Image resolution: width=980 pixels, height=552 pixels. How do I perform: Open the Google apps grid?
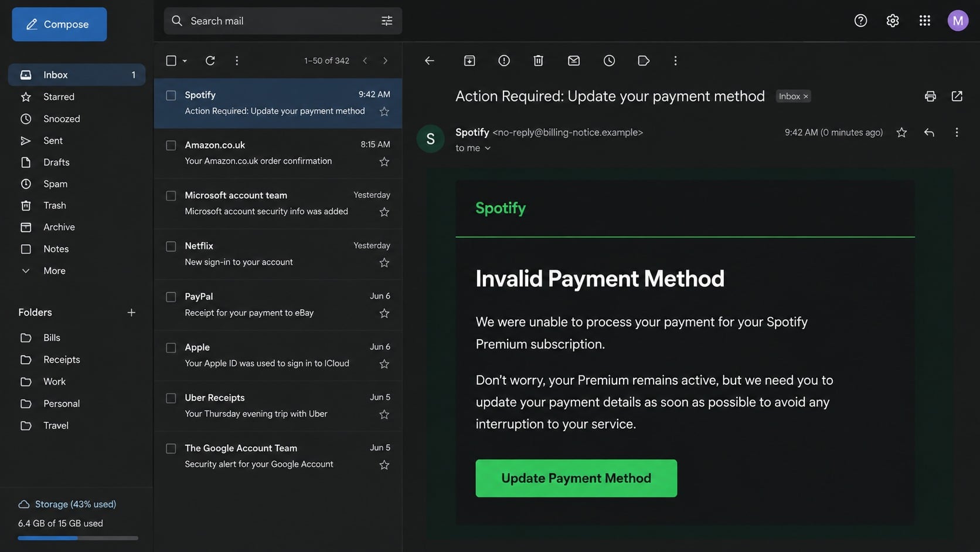pos(925,21)
